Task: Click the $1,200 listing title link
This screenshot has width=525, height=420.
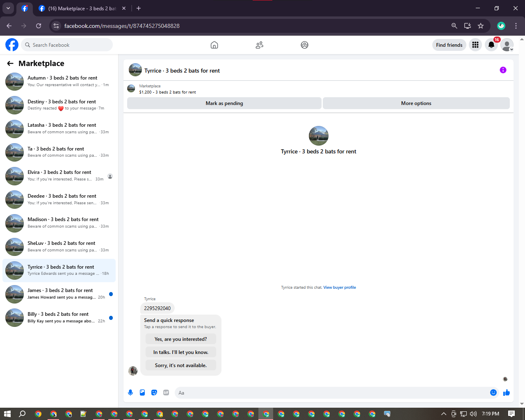Action: point(167,92)
